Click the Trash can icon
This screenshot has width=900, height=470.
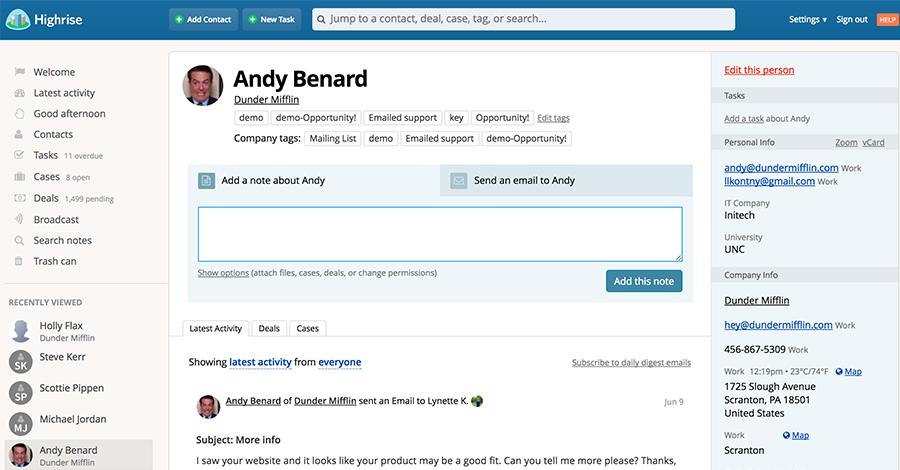coord(18,261)
